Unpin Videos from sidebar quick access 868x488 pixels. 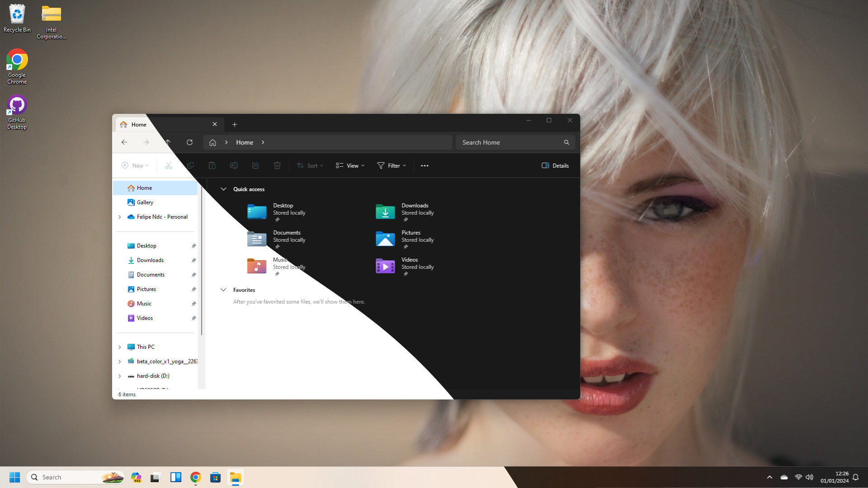click(x=193, y=318)
